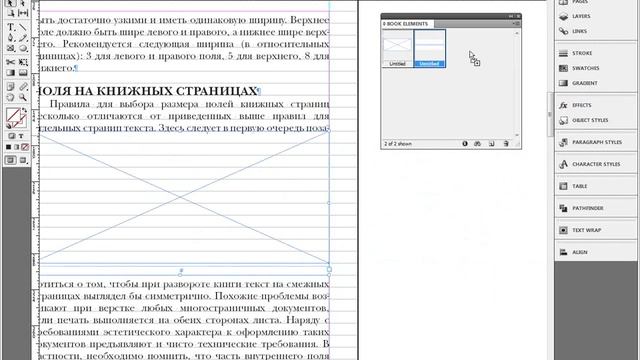Swap fill and stroke colors

click(x=24, y=110)
